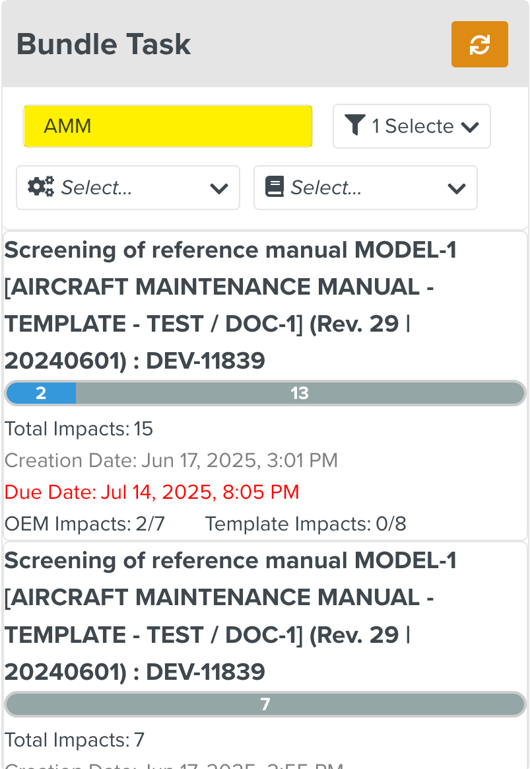The image size is (532, 769).
Task: Click the AMM search input field
Action: 168,126
